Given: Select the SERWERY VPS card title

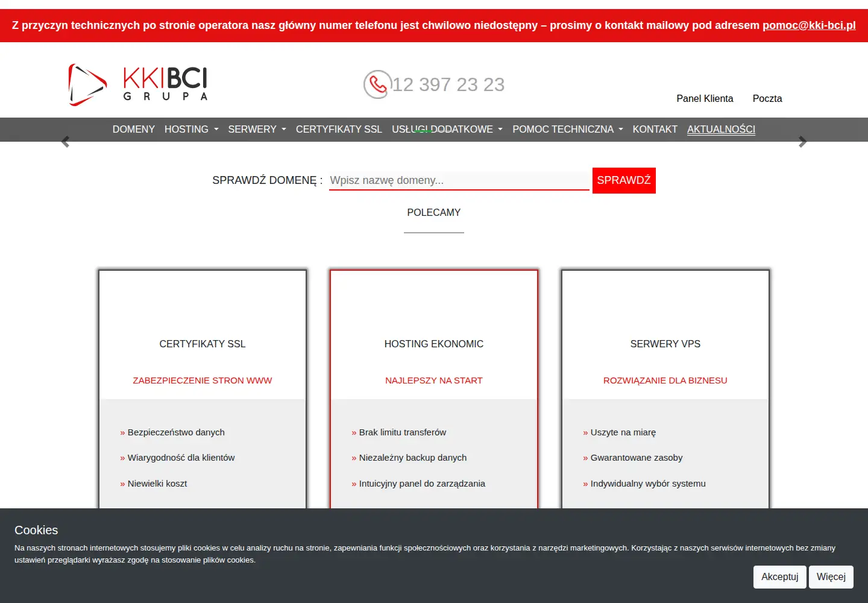Looking at the screenshot, I should click(665, 344).
